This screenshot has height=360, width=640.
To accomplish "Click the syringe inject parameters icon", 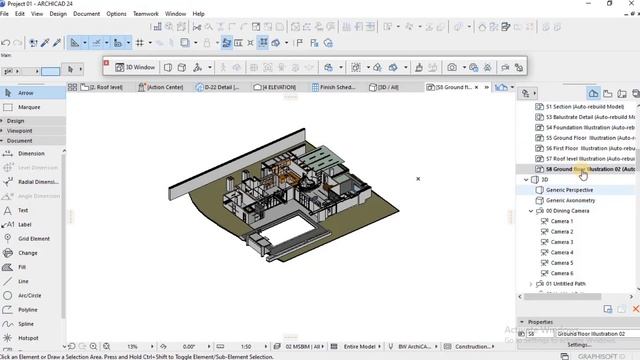I will pyautogui.click(x=57, y=43).
